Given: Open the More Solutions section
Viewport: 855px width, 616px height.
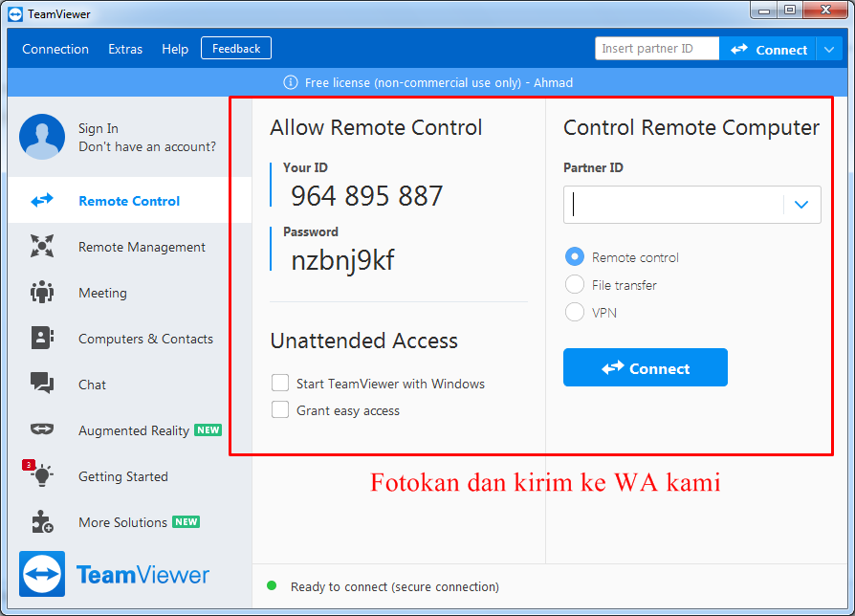Looking at the screenshot, I should [130, 521].
